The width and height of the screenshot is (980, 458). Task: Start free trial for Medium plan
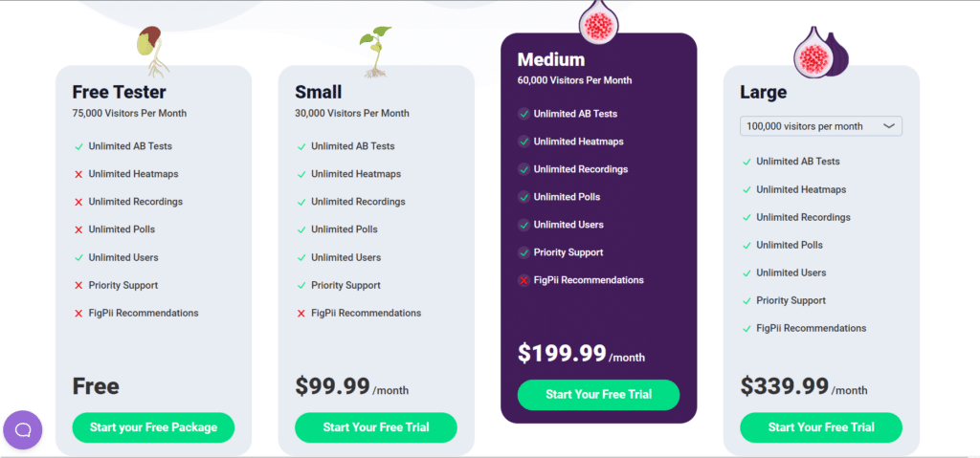tap(598, 395)
